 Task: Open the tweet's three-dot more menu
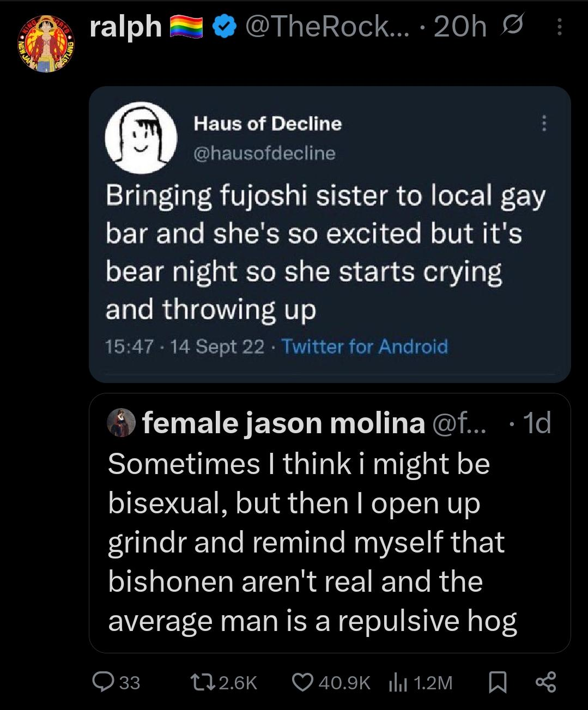[x=559, y=27]
